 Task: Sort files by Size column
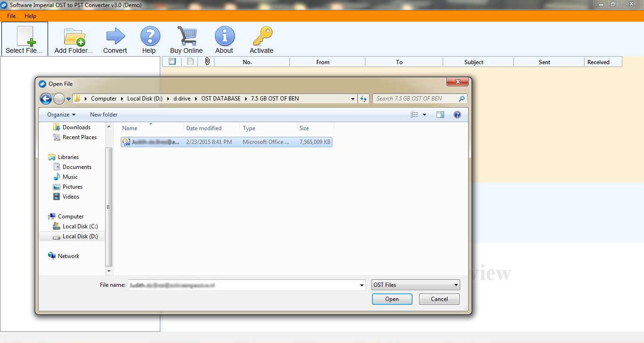(315, 128)
